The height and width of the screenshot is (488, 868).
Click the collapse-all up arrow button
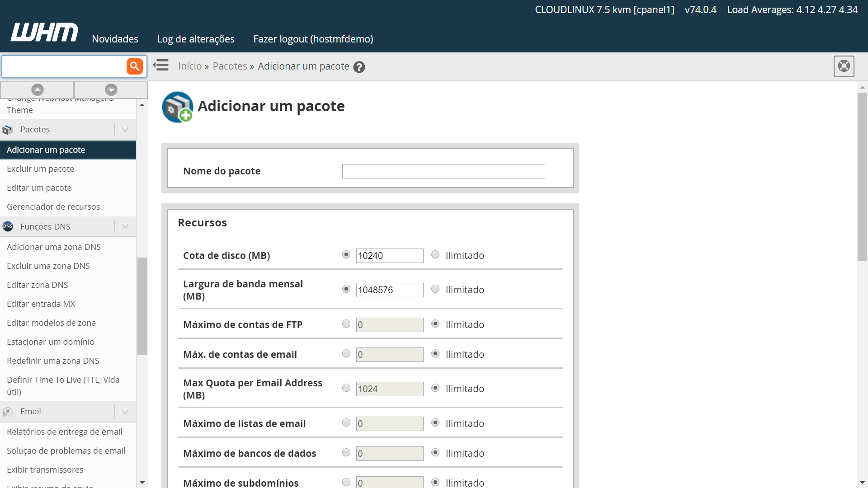click(x=38, y=89)
